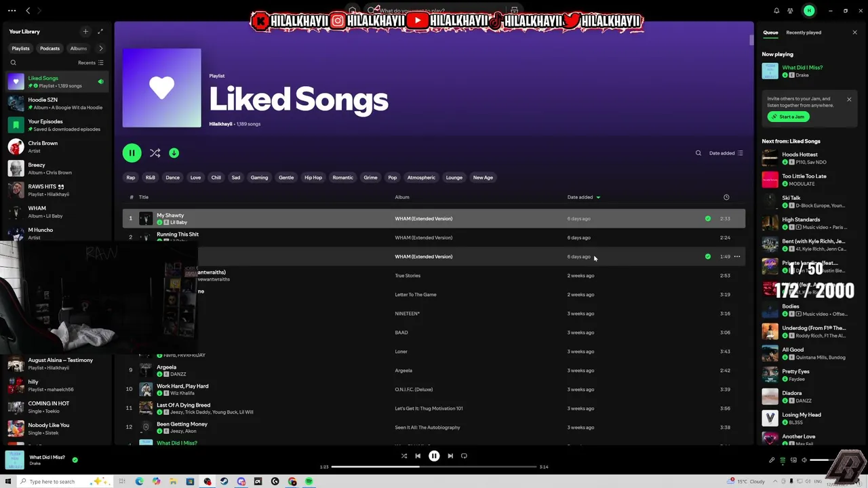Screen dimensions: 868x488
Task: Switch to Recently played tab
Action: [x=804, y=33]
